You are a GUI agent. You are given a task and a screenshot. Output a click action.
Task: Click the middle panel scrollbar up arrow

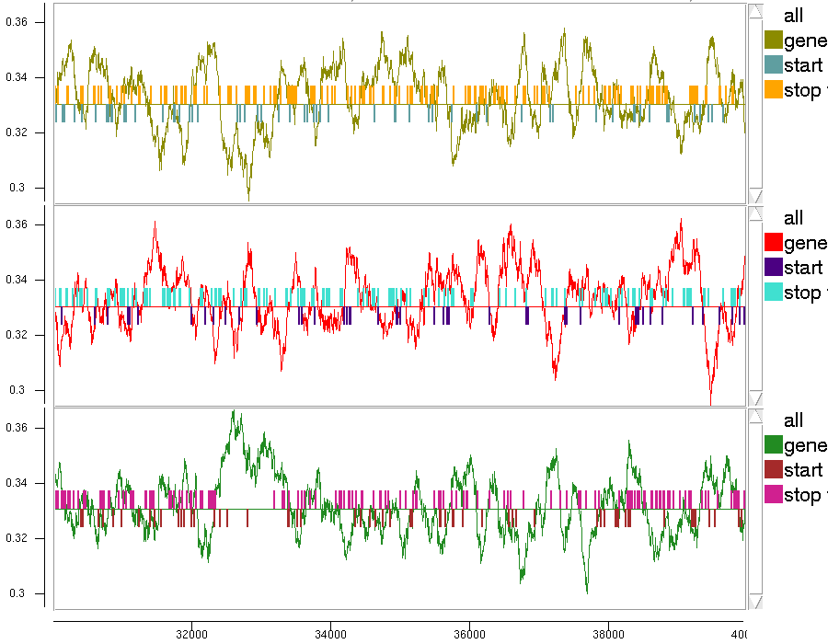point(755,214)
